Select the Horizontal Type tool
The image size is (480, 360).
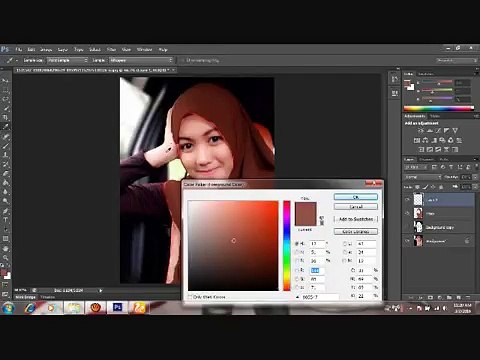tap(6, 220)
